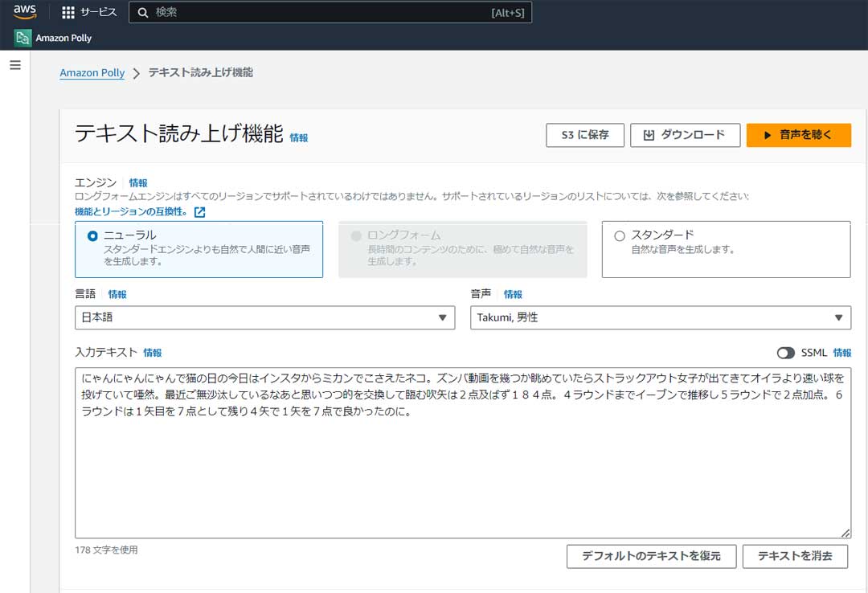Open the services grid icon
Image resolution: width=868 pixels, height=593 pixels.
pos(68,12)
